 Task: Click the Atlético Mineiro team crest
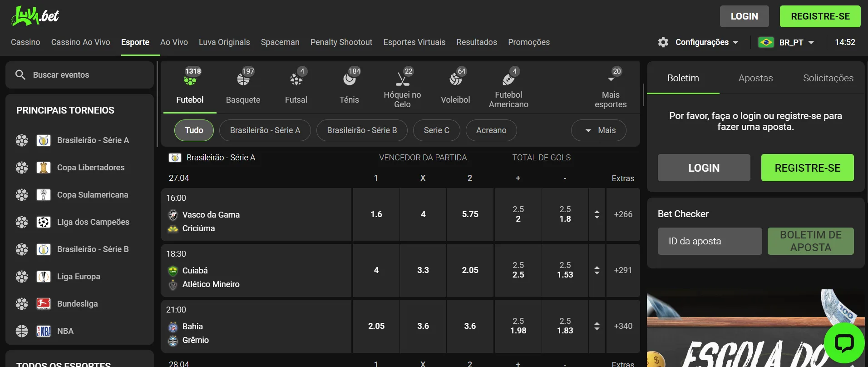[x=173, y=284]
